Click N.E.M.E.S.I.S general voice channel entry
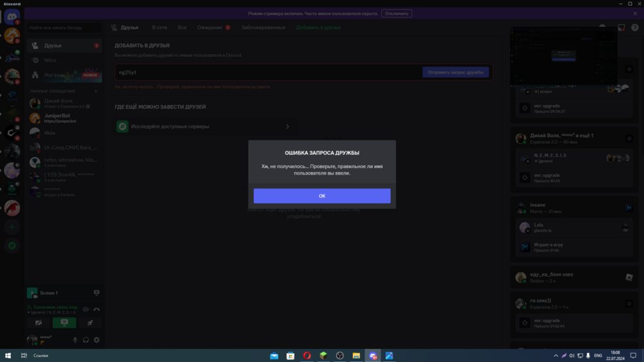This screenshot has width=644, height=362. coord(574,158)
